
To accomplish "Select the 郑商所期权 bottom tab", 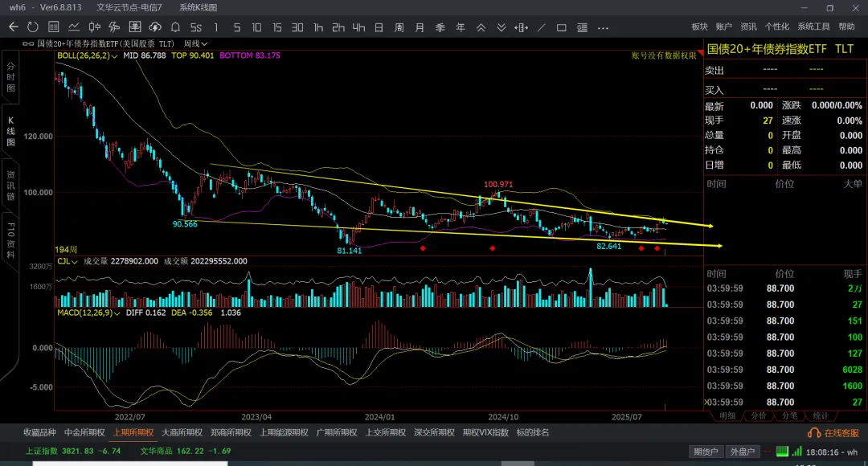I will click(x=231, y=433).
